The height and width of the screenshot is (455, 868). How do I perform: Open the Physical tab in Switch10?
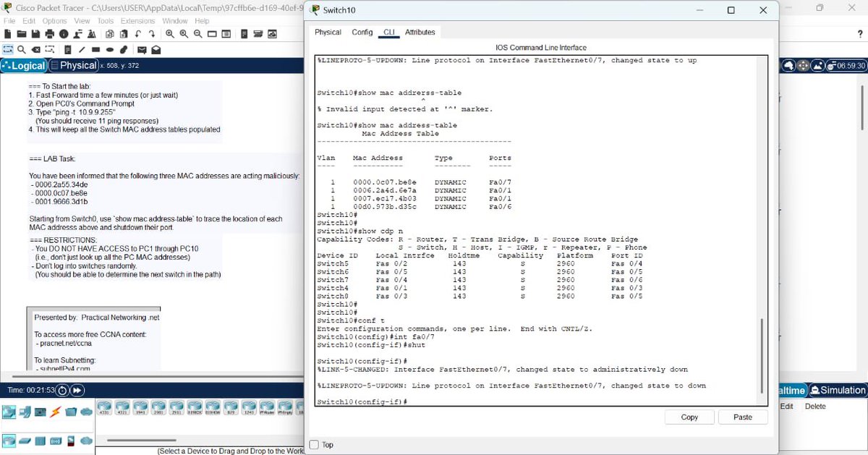coord(328,33)
